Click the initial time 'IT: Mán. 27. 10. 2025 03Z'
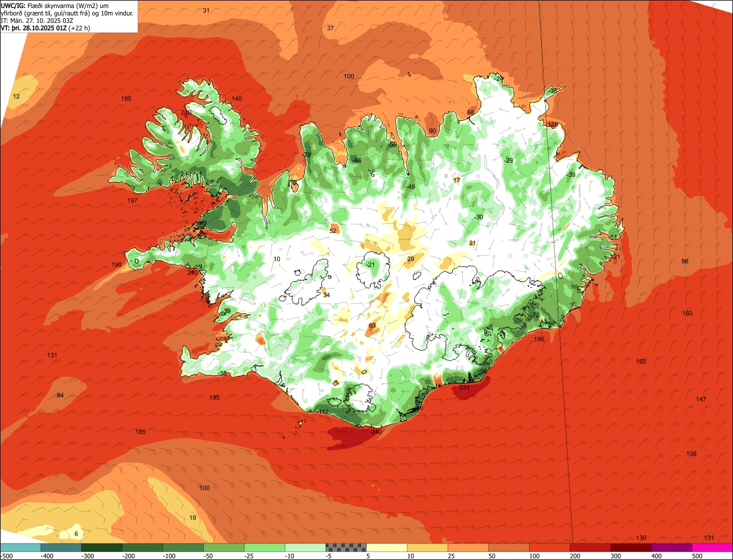733x560 pixels. point(37,20)
